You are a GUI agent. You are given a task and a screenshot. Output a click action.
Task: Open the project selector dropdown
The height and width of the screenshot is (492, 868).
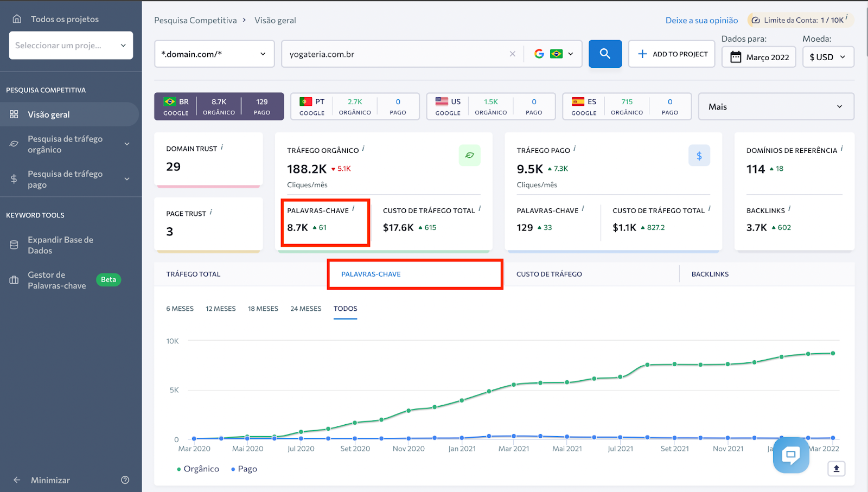pyautogui.click(x=71, y=46)
